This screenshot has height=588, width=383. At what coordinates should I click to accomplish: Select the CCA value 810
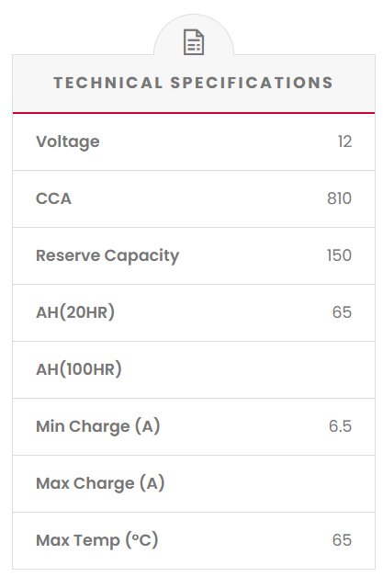click(339, 198)
